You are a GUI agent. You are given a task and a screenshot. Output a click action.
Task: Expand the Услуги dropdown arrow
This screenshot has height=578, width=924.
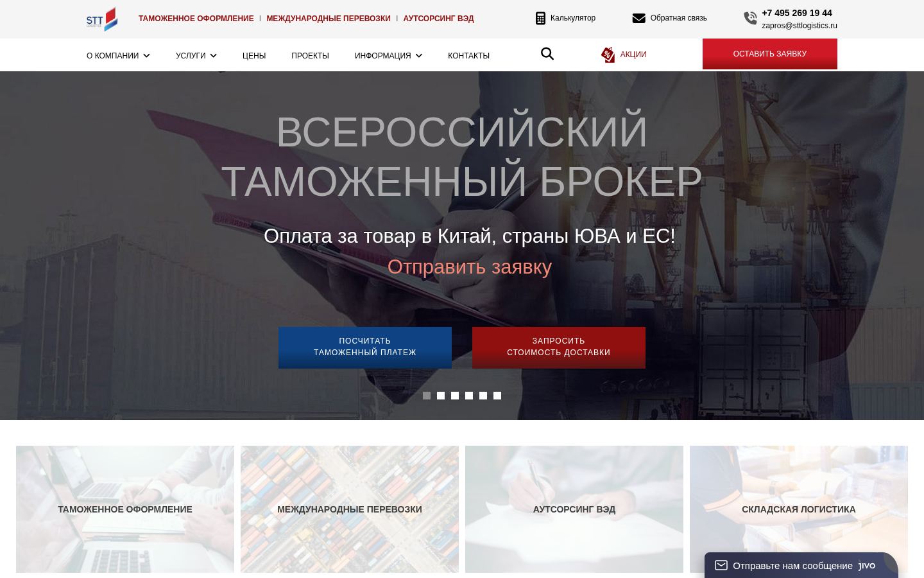[x=213, y=56]
